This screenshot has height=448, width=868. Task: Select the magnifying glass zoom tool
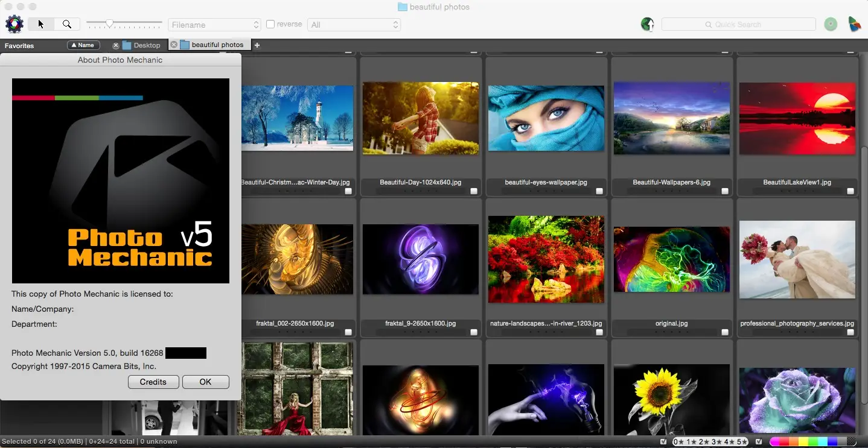point(67,24)
